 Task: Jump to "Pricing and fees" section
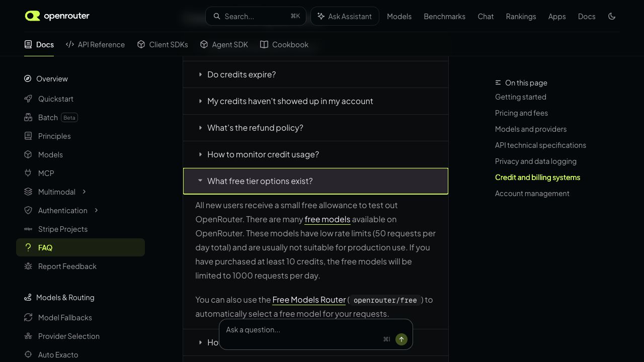521,113
